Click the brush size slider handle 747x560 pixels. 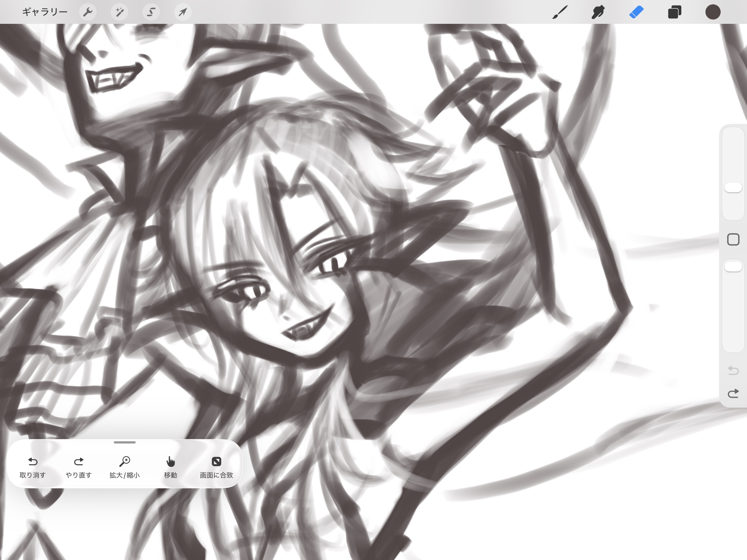tap(733, 188)
